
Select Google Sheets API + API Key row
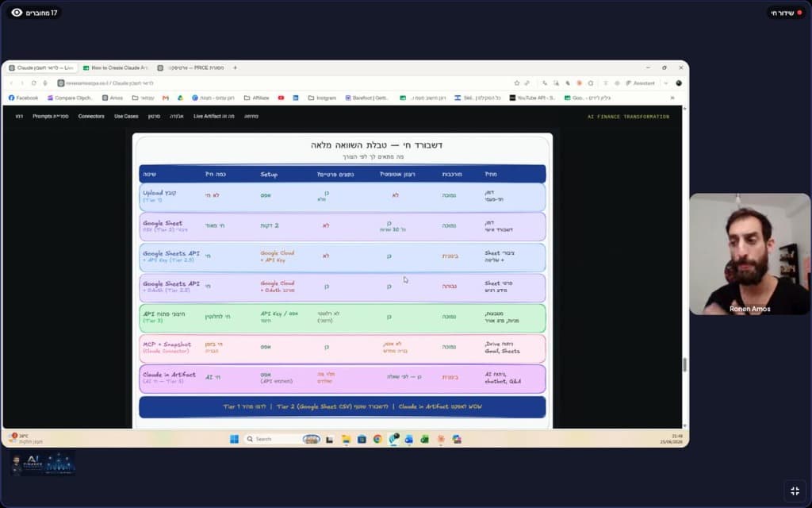tap(343, 257)
